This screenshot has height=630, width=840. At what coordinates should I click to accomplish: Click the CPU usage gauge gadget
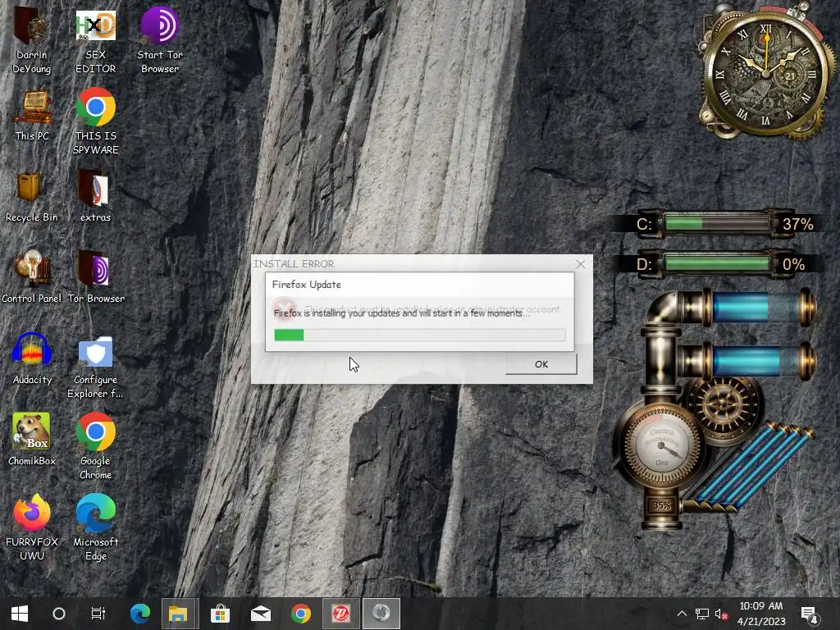click(x=662, y=445)
